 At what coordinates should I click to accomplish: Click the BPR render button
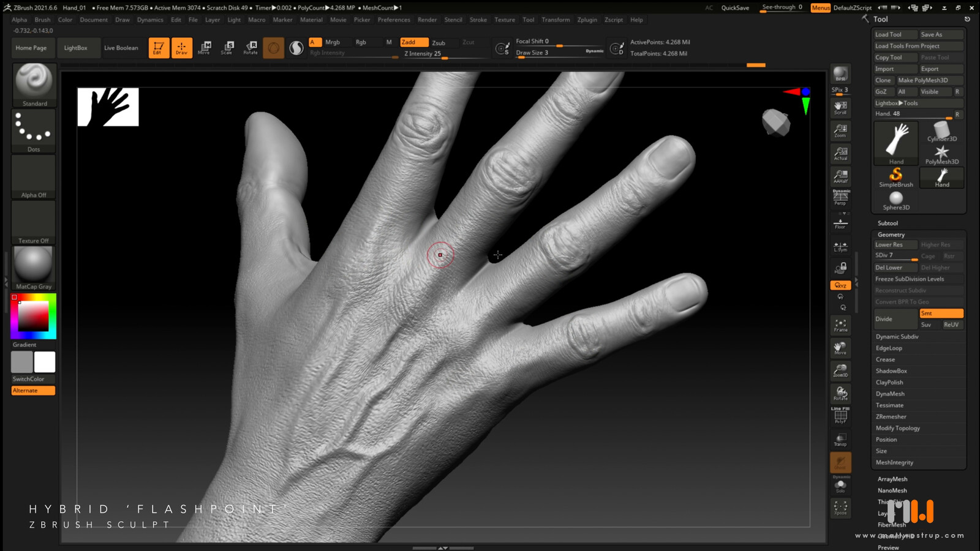click(x=840, y=74)
